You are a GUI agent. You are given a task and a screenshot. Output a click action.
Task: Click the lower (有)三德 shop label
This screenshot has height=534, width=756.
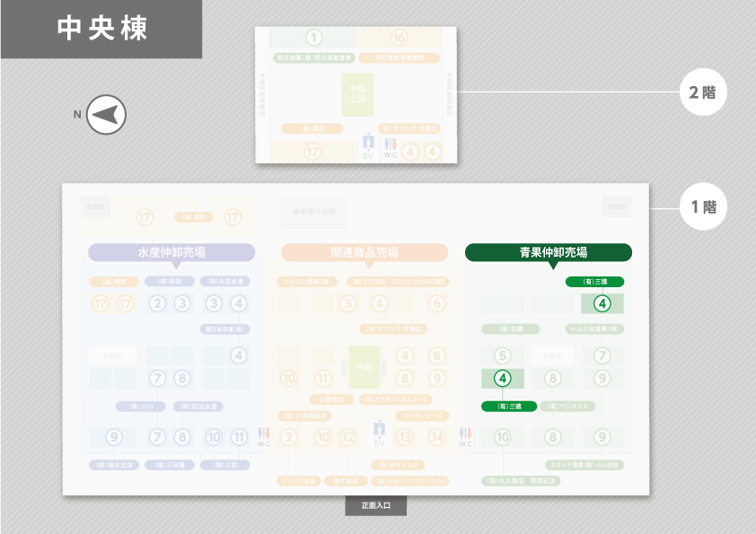click(x=503, y=406)
